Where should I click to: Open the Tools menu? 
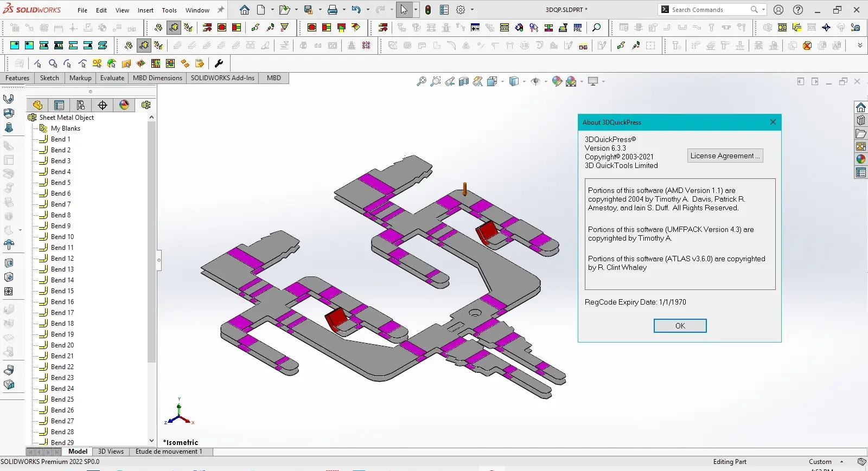coord(169,10)
